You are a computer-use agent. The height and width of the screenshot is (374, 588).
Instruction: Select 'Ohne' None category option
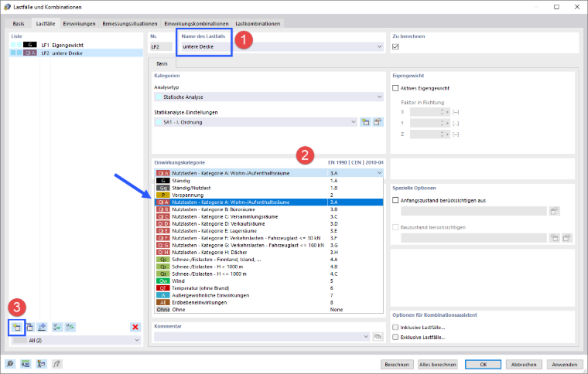tap(269, 310)
